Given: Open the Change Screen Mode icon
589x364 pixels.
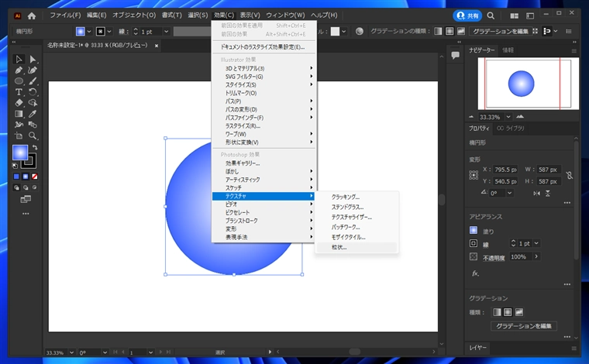Looking at the screenshot, I should [26, 199].
